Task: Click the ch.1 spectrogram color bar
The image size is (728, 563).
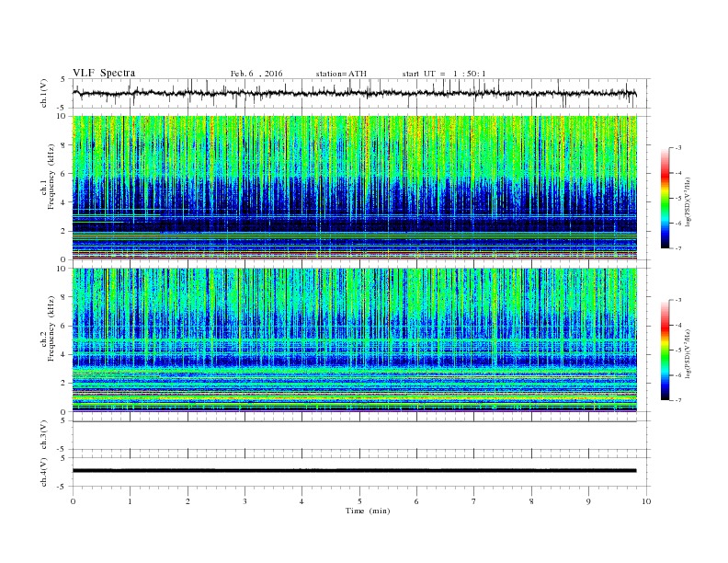Action: 665,198
